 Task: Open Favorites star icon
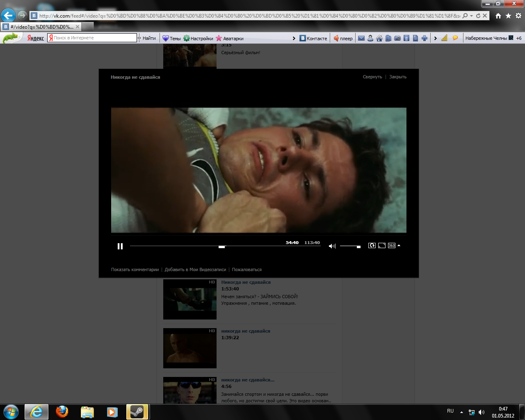click(508, 16)
